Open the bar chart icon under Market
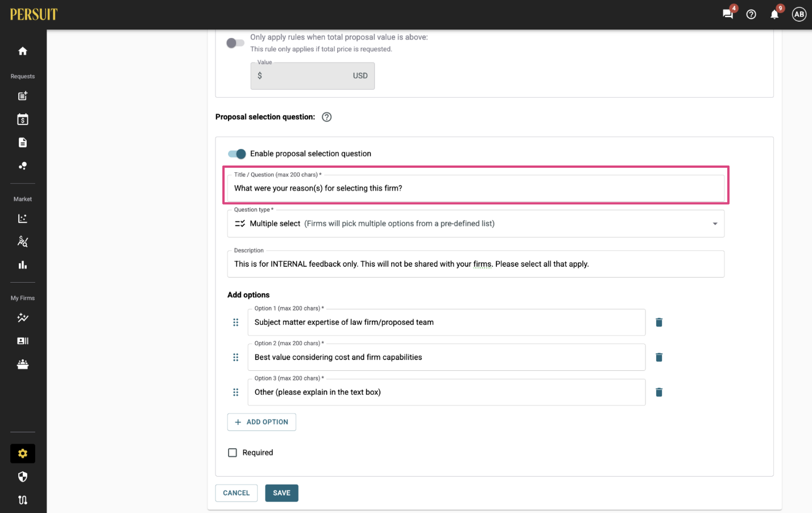The width and height of the screenshot is (812, 513). (x=23, y=265)
